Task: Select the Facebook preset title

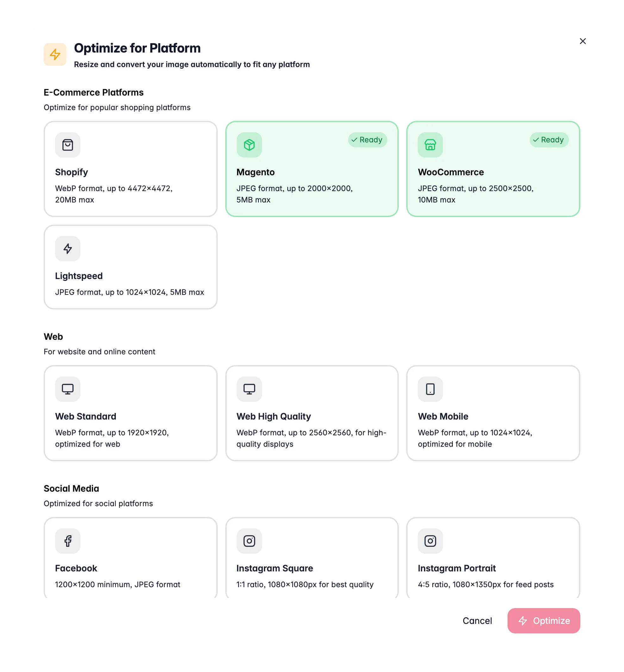Action: click(76, 568)
